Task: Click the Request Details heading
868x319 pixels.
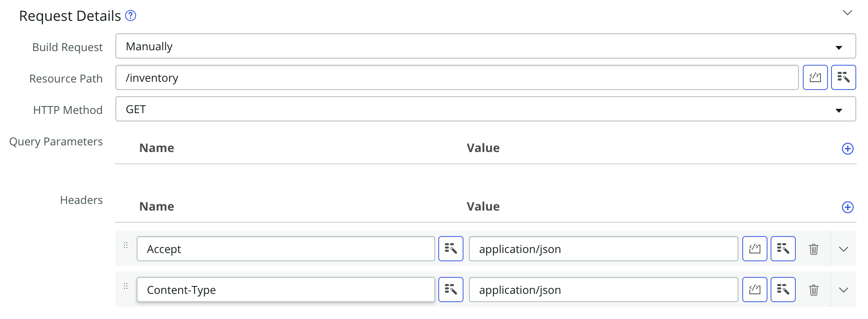Action: point(70,16)
